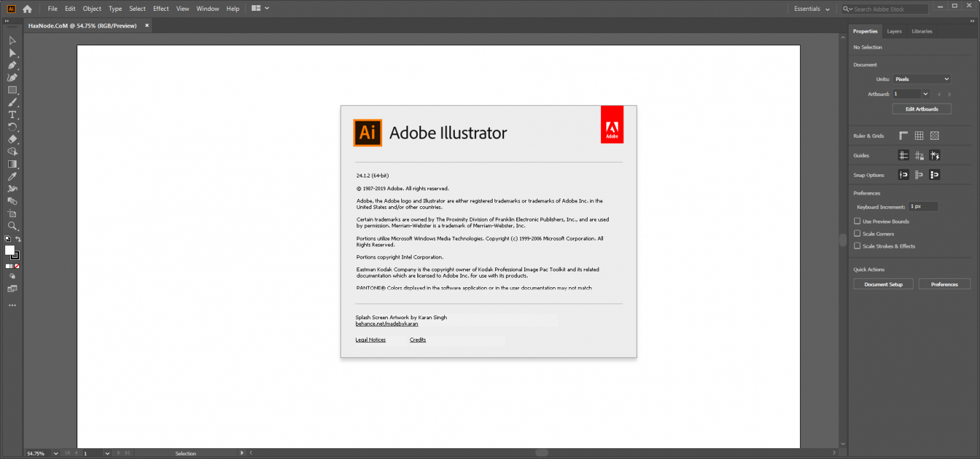This screenshot has width=980, height=459.
Task: Switch to the Layers tab
Action: click(894, 31)
